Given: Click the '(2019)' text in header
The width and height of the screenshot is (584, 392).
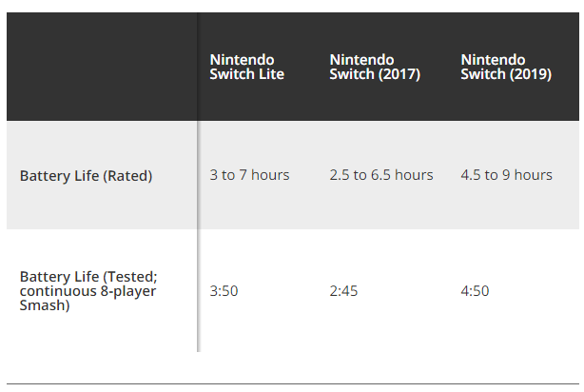Looking at the screenshot, I should [531, 74].
